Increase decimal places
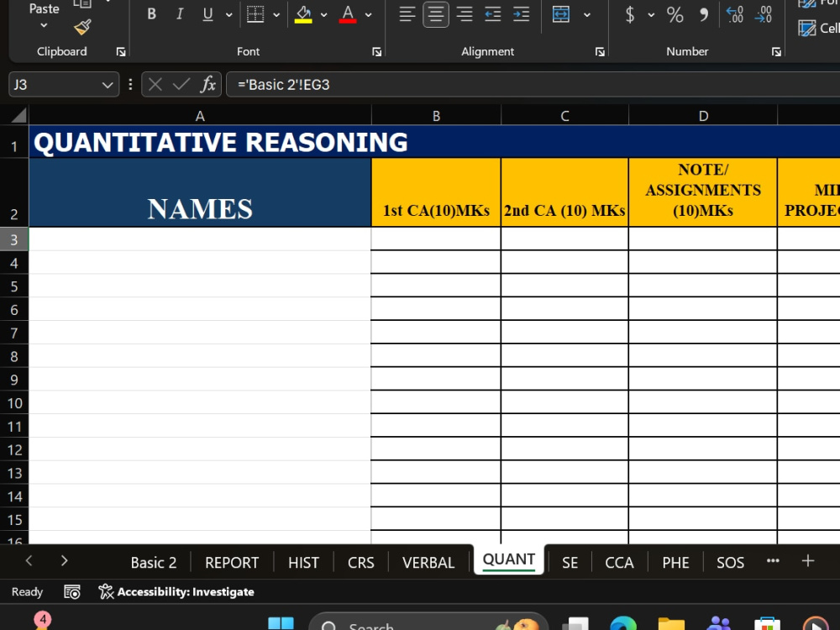 click(x=734, y=14)
